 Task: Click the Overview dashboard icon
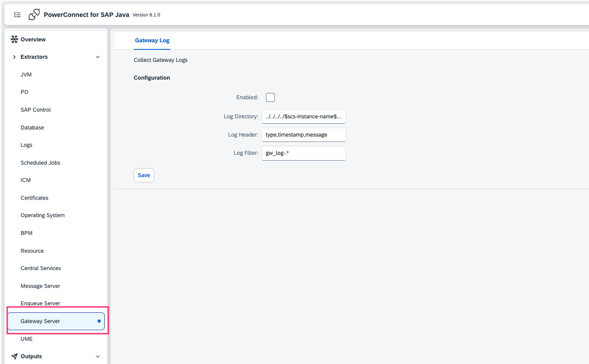tap(14, 40)
